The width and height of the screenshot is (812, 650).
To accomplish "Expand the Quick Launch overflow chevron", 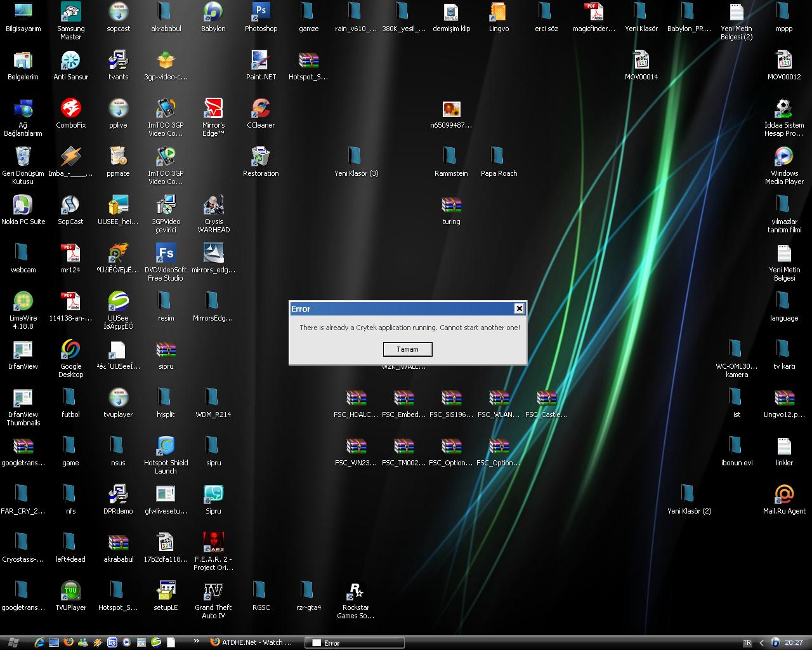I will point(197,642).
